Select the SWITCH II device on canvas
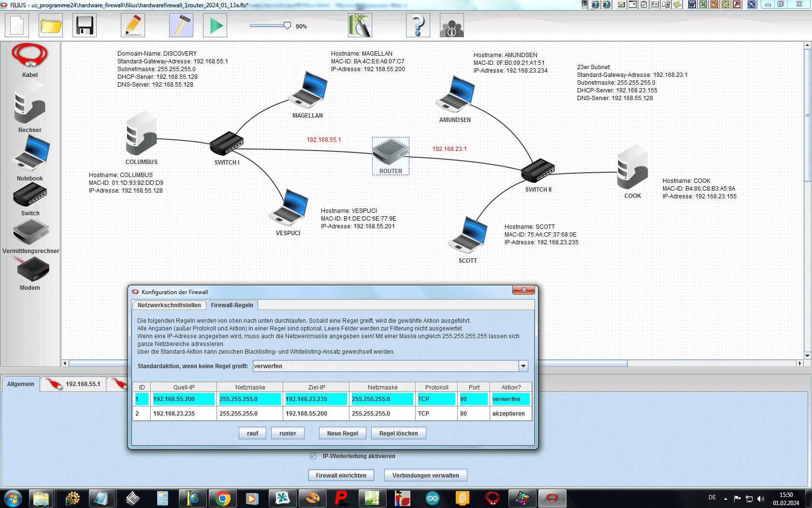 coord(538,170)
